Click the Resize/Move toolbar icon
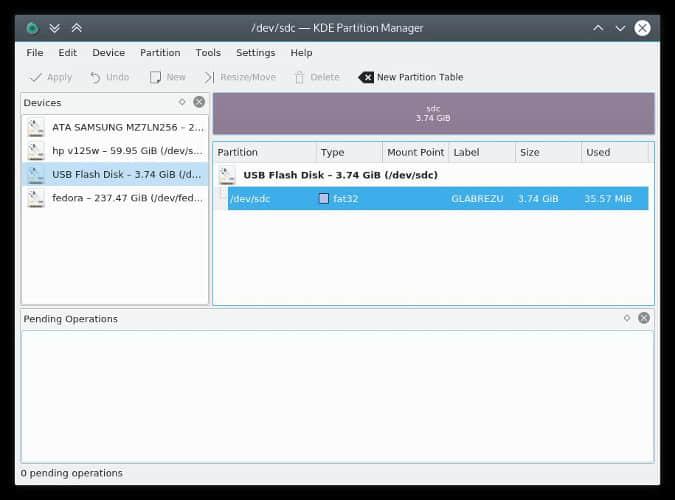Screen dimensions: 675x500 [x=209, y=77]
